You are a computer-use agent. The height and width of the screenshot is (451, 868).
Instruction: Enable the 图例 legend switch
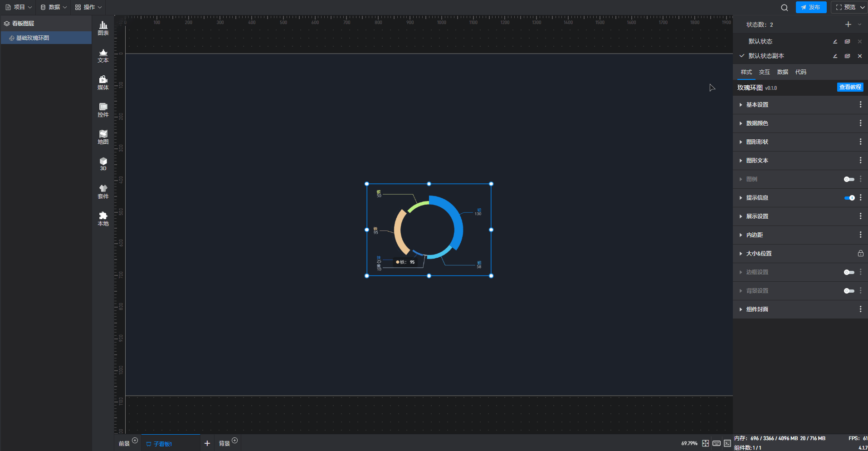[x=849, y=179]
